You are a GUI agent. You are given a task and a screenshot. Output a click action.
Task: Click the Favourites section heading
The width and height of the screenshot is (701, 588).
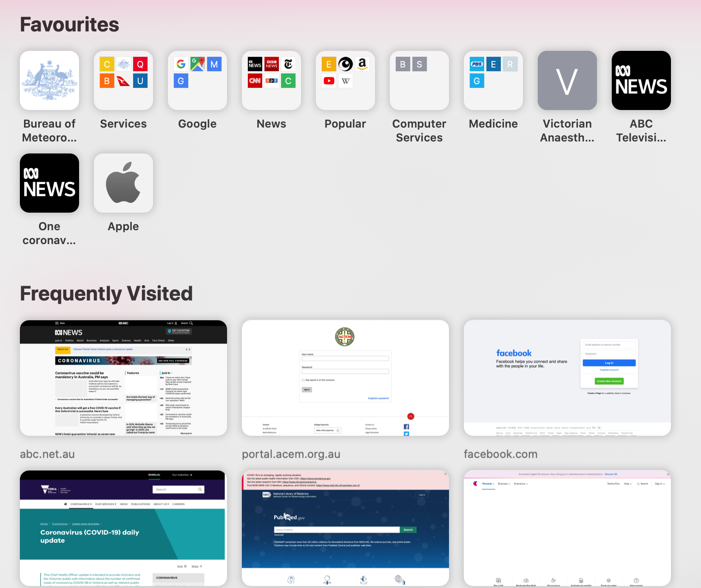(x=69, y=24)
